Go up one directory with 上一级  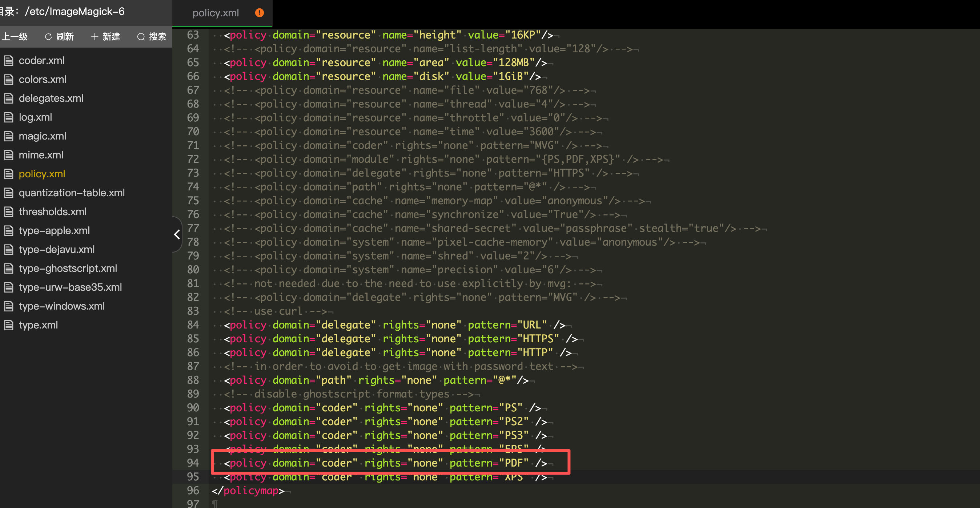click(15, 36)
